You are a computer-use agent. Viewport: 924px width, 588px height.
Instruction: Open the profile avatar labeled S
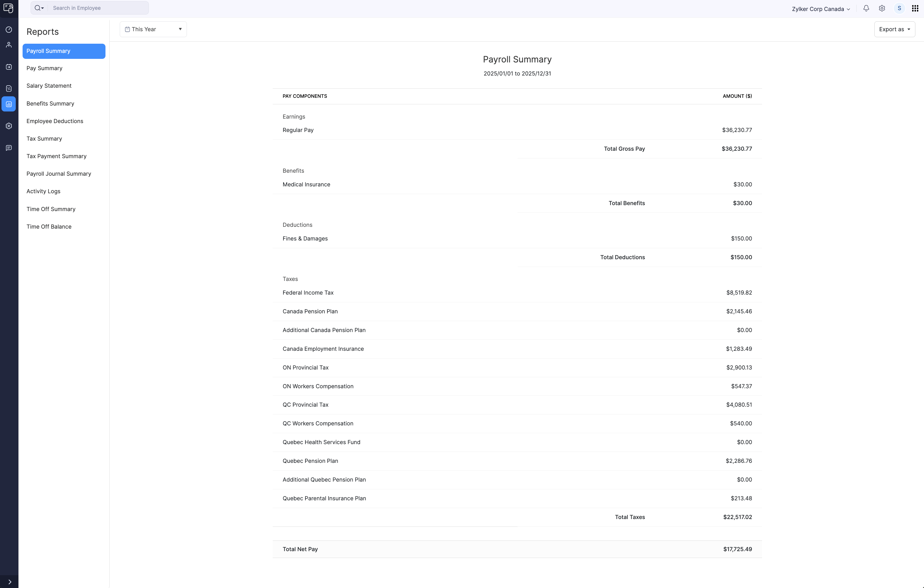[899, 8]
